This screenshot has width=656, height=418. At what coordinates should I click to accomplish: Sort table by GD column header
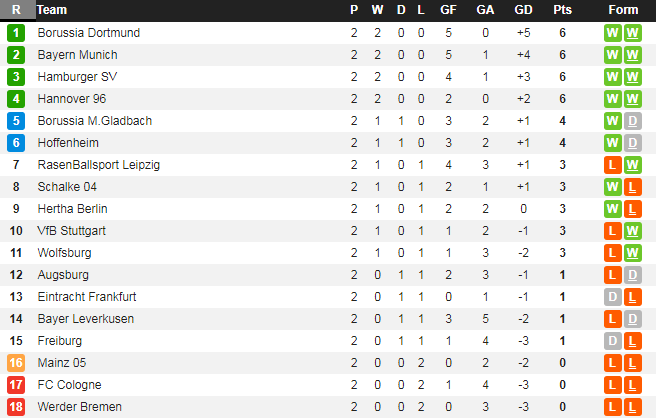coord(523,10)
